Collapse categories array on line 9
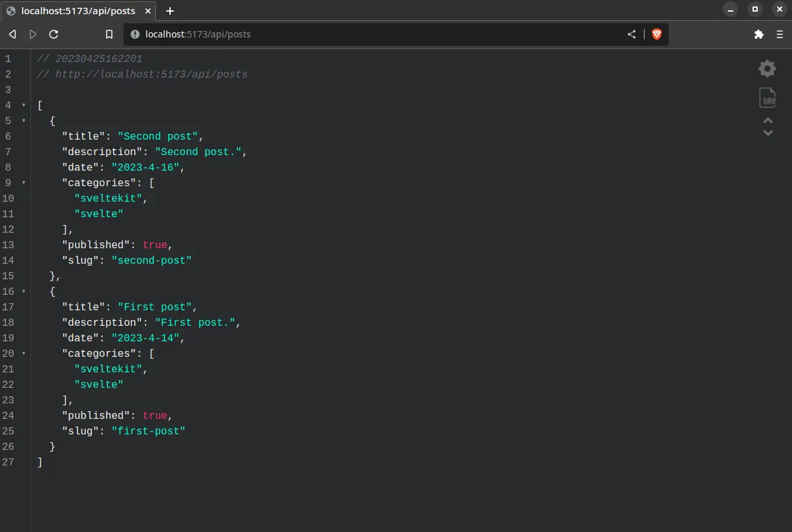The width and height of the screenshot is (792, 532). click(x=24, y=183)
